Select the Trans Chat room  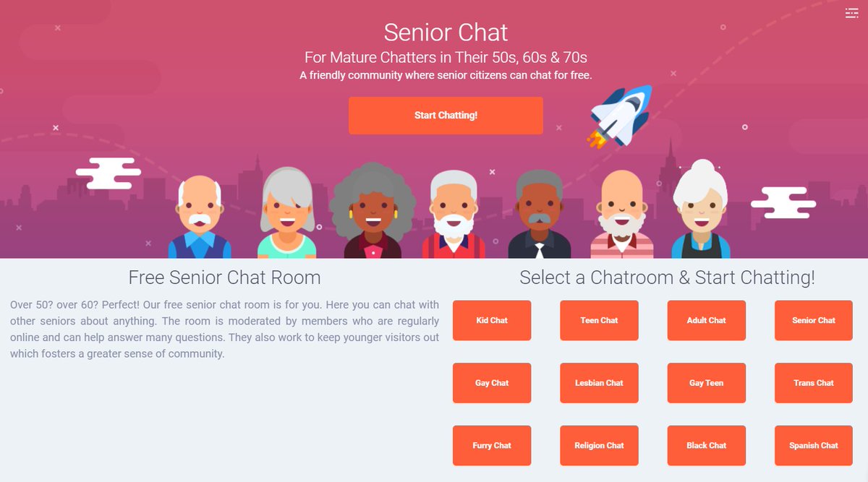coord(814,383)
